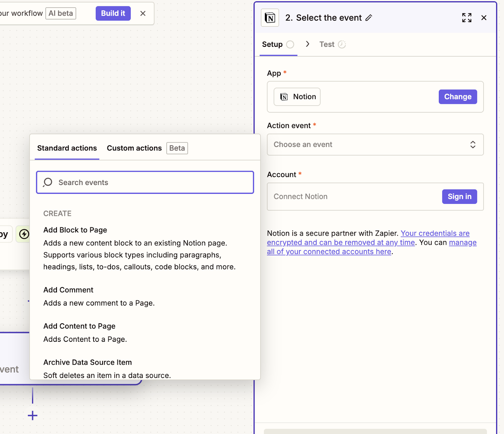Focus the Search events input field
Image resolution: width=504 pixels, height=434 pixels.
point(151,183)
